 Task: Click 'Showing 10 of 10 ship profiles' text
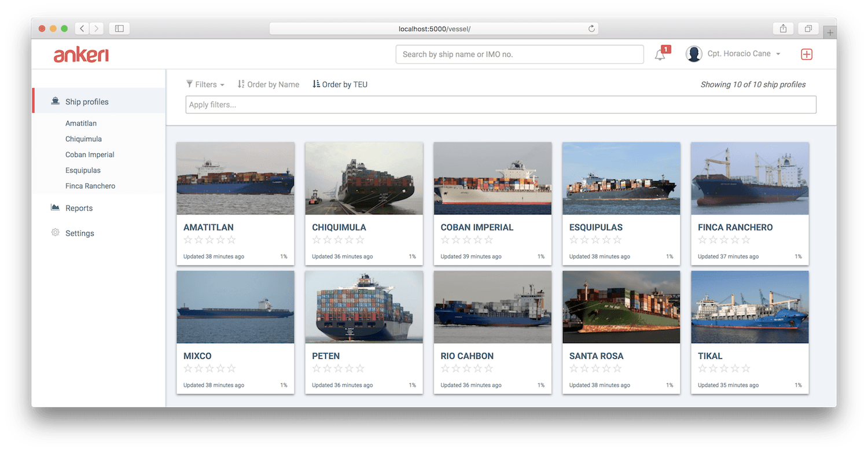[753, 84]
